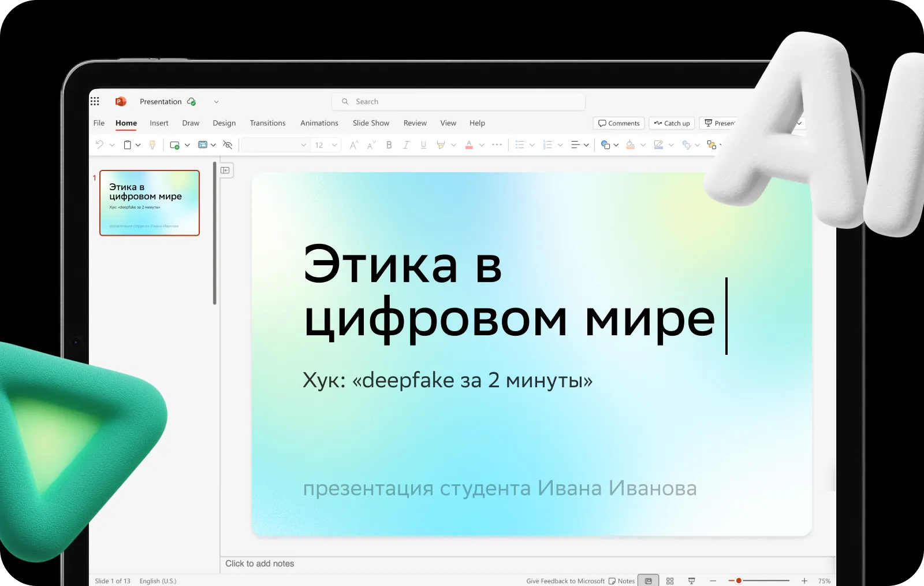Click the Catch up button
The height and width of the screenshot is (586, 924).
[672, 123]
